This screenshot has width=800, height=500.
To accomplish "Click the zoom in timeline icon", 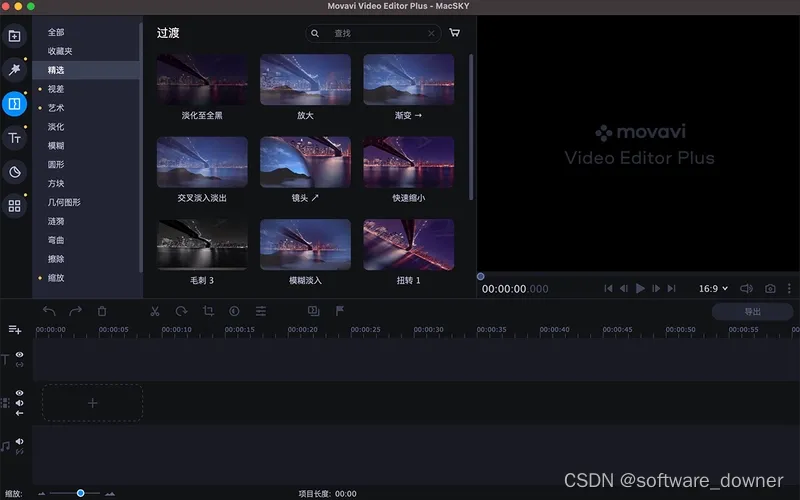I will [110, 493].
